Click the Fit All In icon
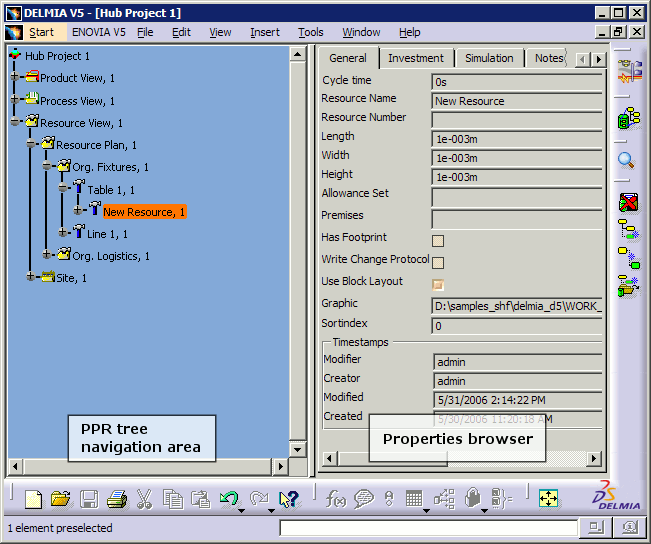 548,498
